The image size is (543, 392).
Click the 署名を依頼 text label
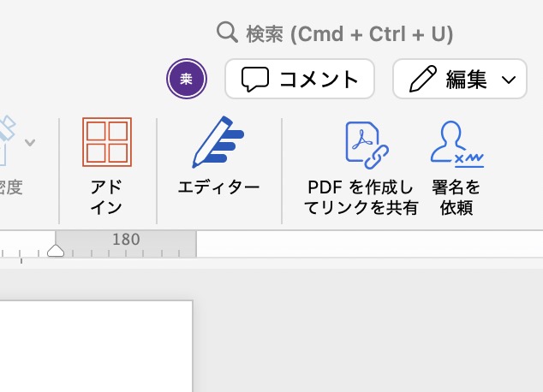(x=456, y=197)
